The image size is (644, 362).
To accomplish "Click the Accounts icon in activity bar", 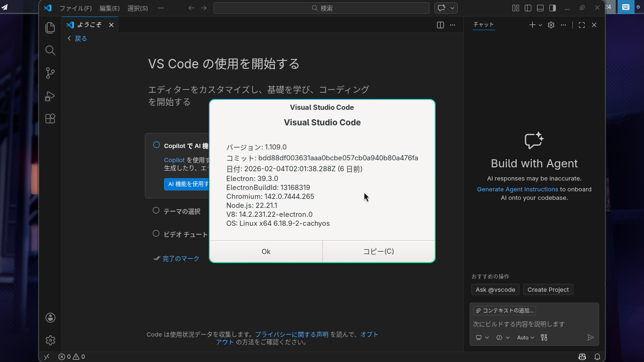I will pos(50,318).
